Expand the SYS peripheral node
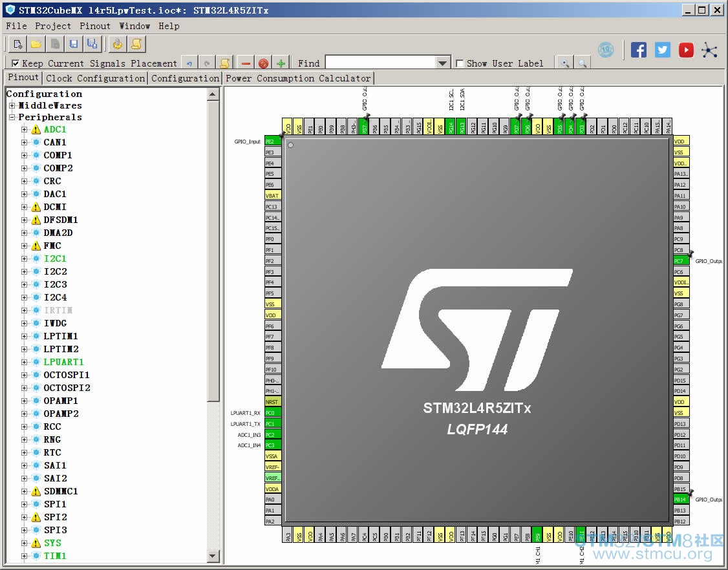Image resolution: width=728 pixels, height=570 pixels. coord(24,543)
